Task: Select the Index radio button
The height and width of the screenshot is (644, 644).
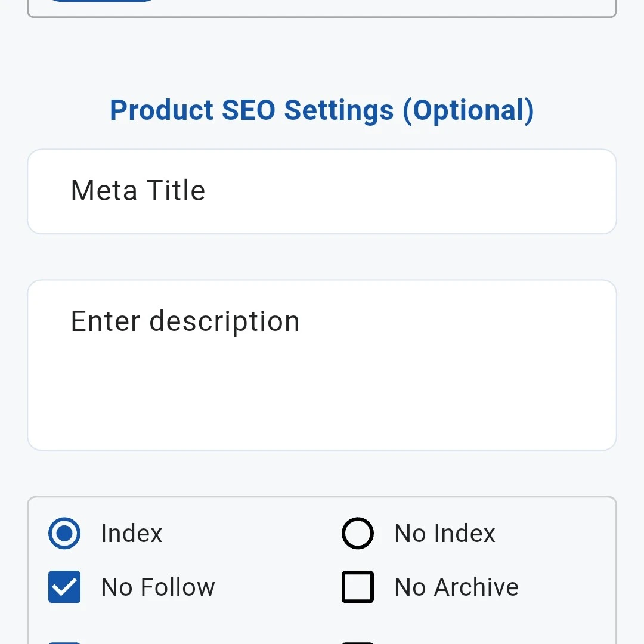Action: (64, 533)
